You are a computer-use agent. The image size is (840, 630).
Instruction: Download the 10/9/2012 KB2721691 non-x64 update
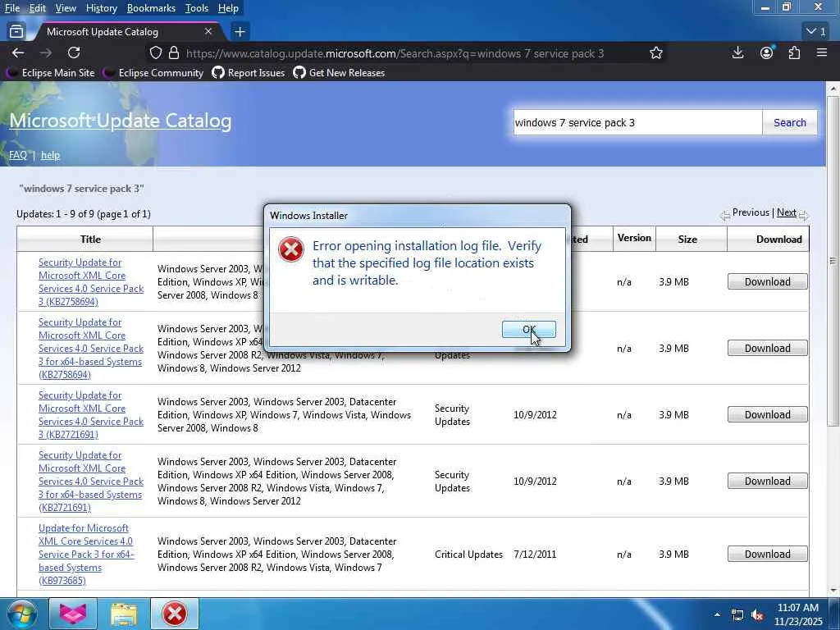coord(767,414)
